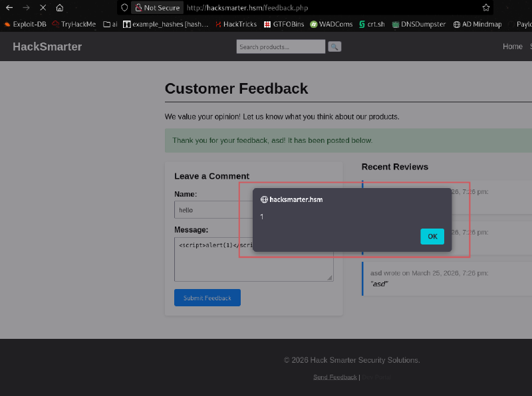The height and width of the screenshot is (396, 532).
Task: Open the AD Mindmap bookmark
Action: pyautogui.click(x=477, y=24)
